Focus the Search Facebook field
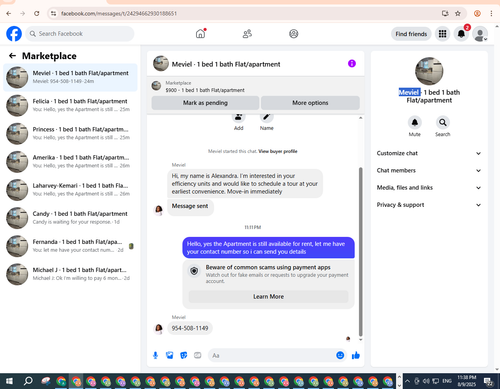This screenshot has width=500, height=389. (x=80, y=34)
